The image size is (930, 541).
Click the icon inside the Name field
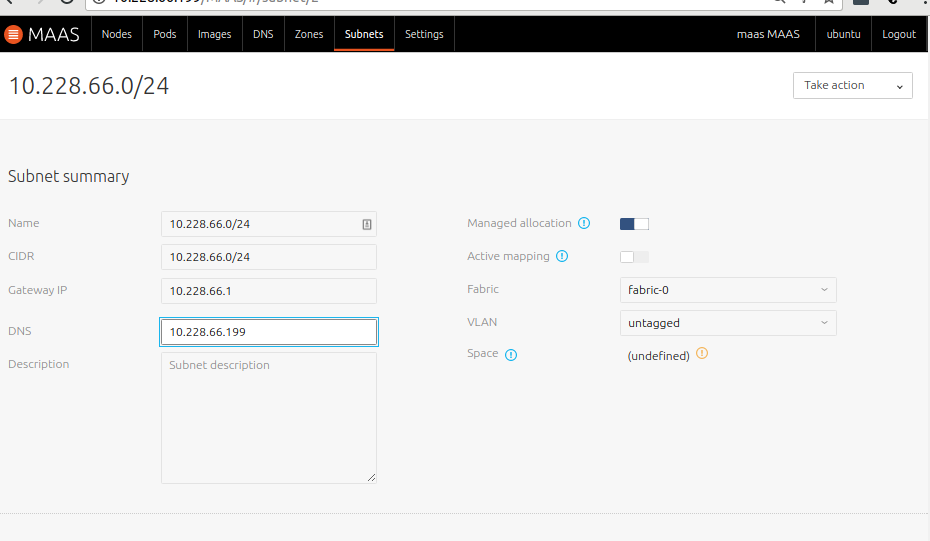[x=367, y=224]
